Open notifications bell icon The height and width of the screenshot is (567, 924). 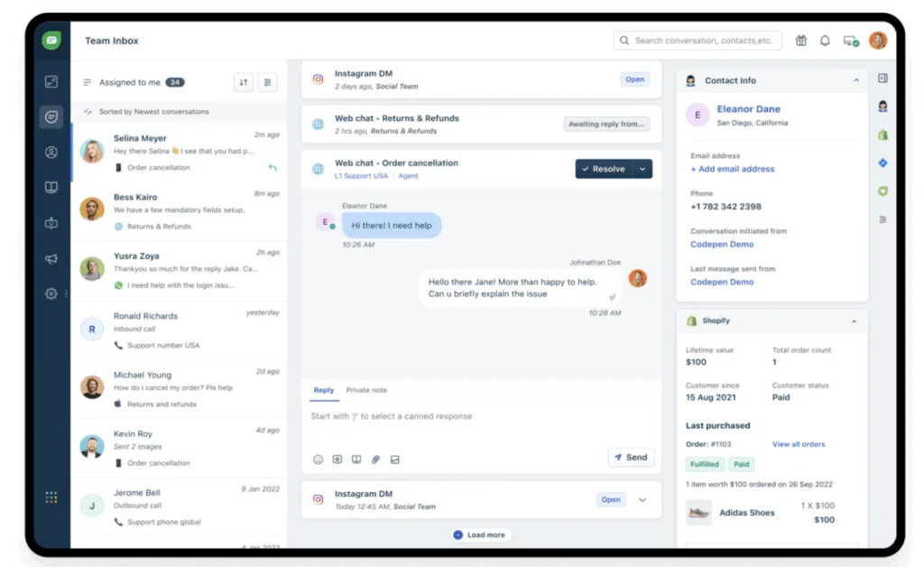[x=825, y=41]
